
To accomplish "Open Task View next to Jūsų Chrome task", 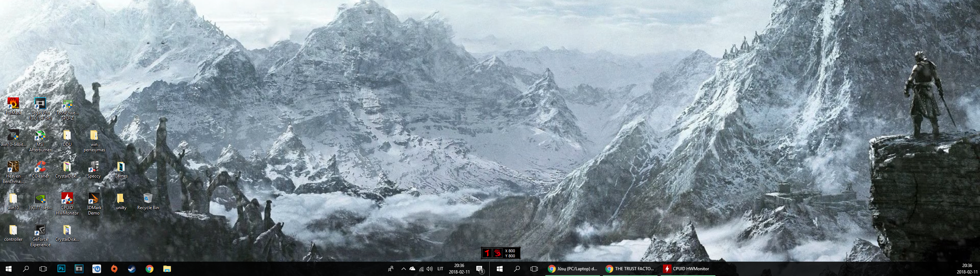I will pyautogui.click(x=535, y=269).
